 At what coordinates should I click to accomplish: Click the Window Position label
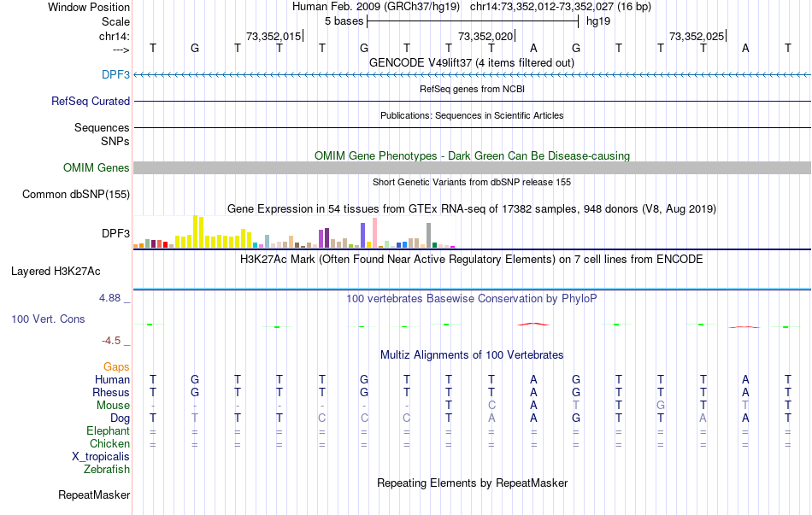tap(89, 7)
